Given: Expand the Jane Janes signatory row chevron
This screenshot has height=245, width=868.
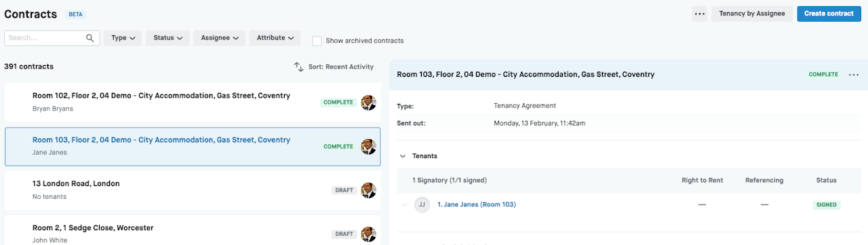Looking at the screenshot, I should (405, 204).
